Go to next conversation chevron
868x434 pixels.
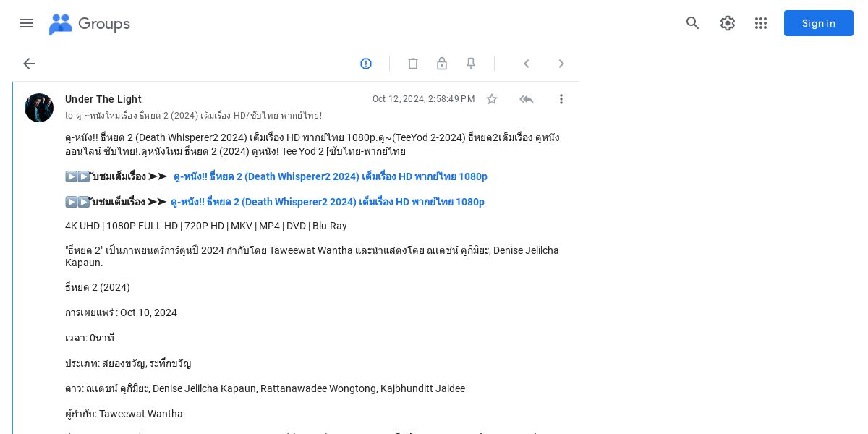pyautogui.click(x=561, y=64)
